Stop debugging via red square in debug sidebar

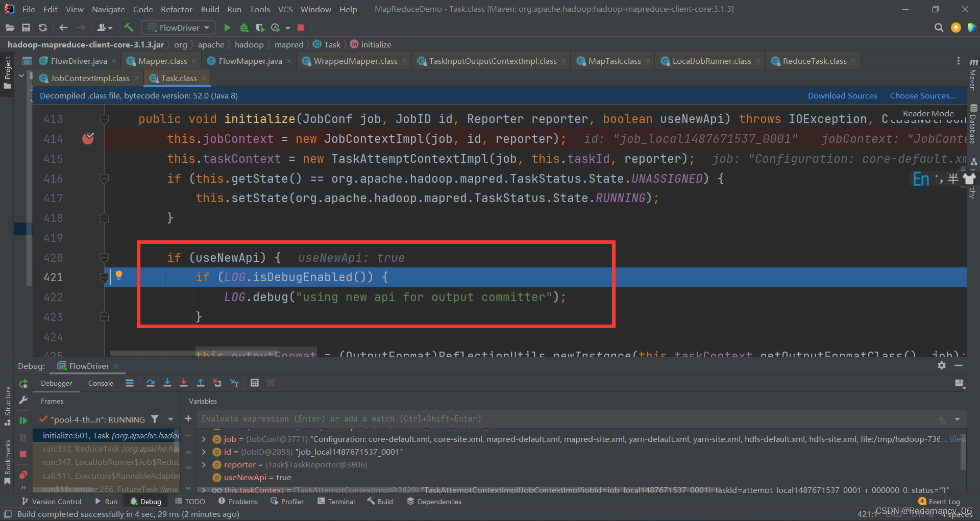pos(23,454)
